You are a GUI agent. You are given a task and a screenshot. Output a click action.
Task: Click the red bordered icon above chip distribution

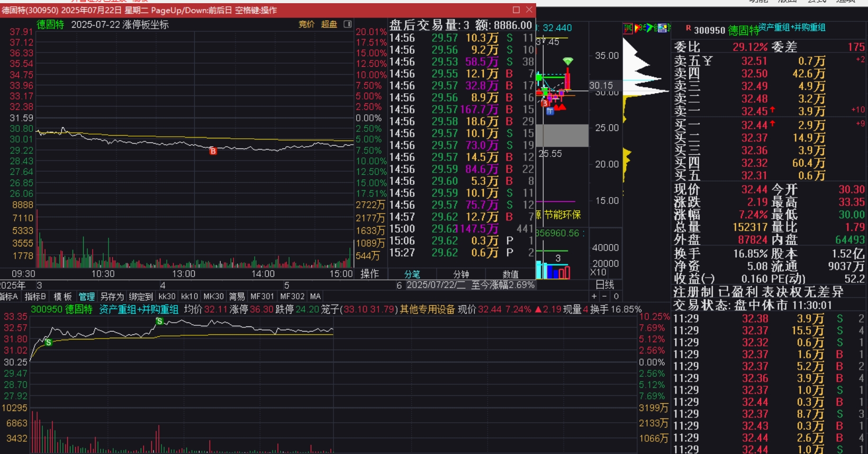pyautogui.click(x=628, y=28)
